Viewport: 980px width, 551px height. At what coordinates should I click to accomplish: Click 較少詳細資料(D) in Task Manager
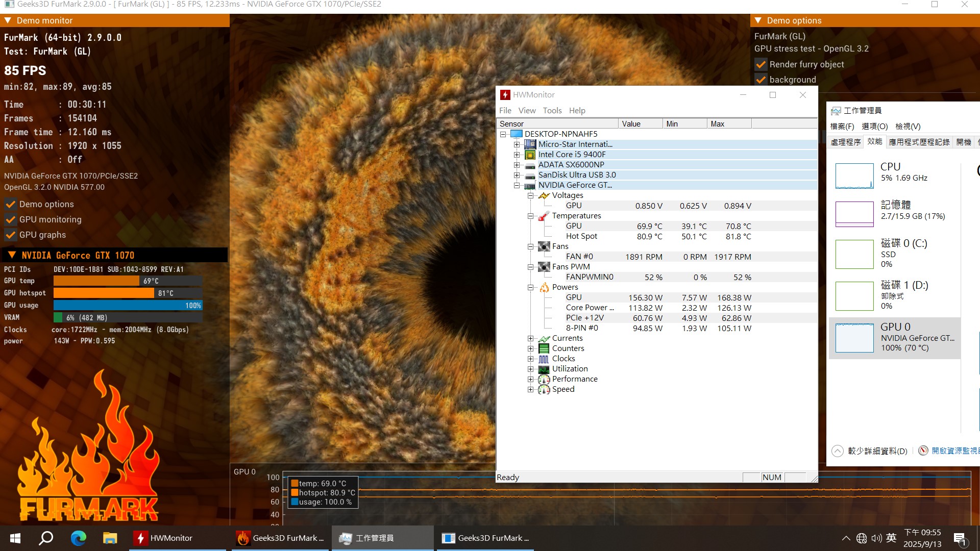point(870,451)
